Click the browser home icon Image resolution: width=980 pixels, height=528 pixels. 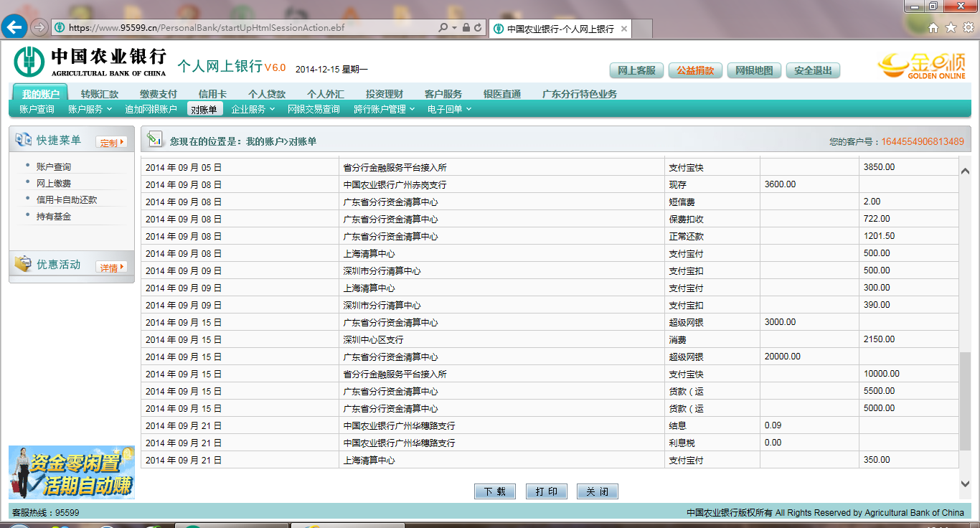[933, 28]
